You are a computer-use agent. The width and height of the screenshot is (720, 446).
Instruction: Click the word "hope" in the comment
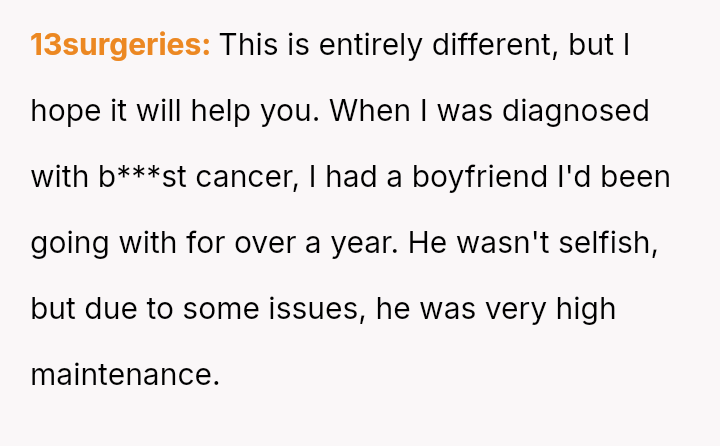click(65, 111)
